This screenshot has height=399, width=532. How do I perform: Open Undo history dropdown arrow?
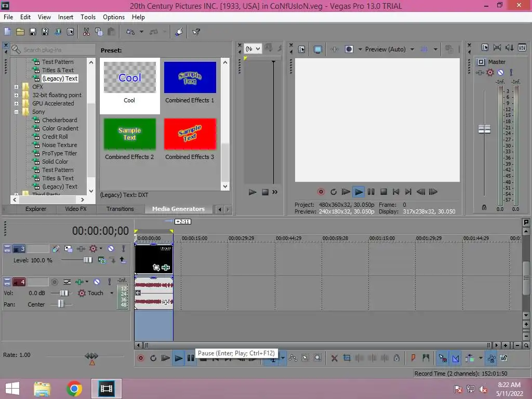click(x=141, y=32)
